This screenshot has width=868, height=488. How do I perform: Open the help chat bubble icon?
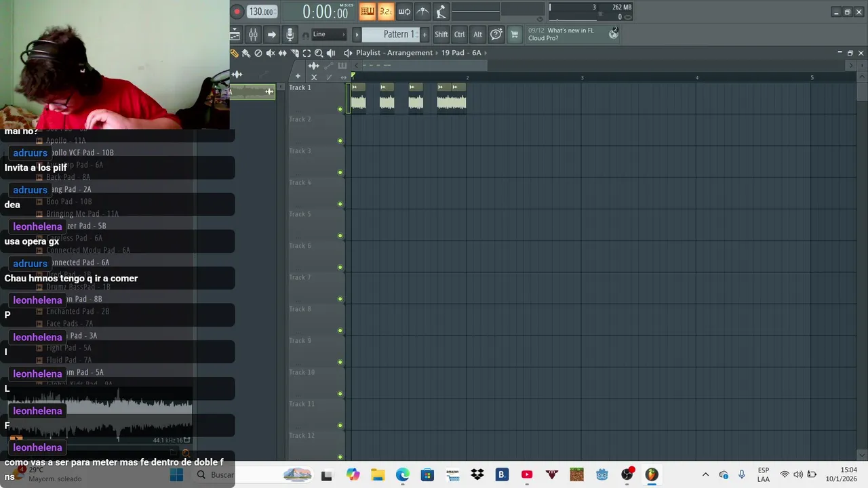point(496,35)
